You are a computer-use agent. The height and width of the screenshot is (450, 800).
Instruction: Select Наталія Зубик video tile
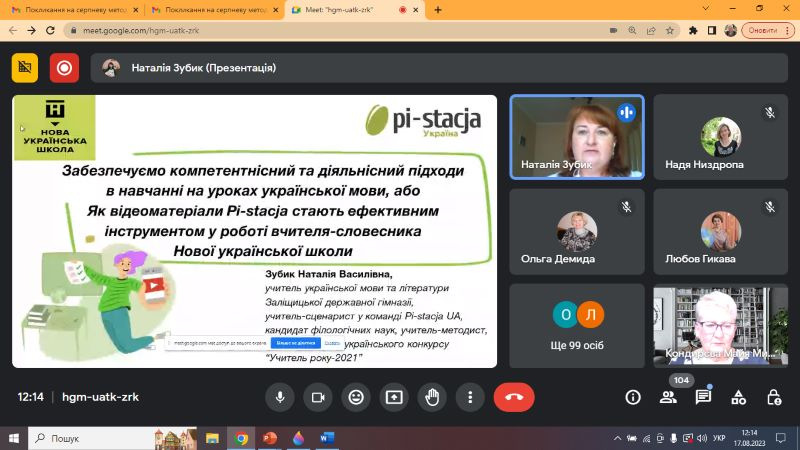577,137
